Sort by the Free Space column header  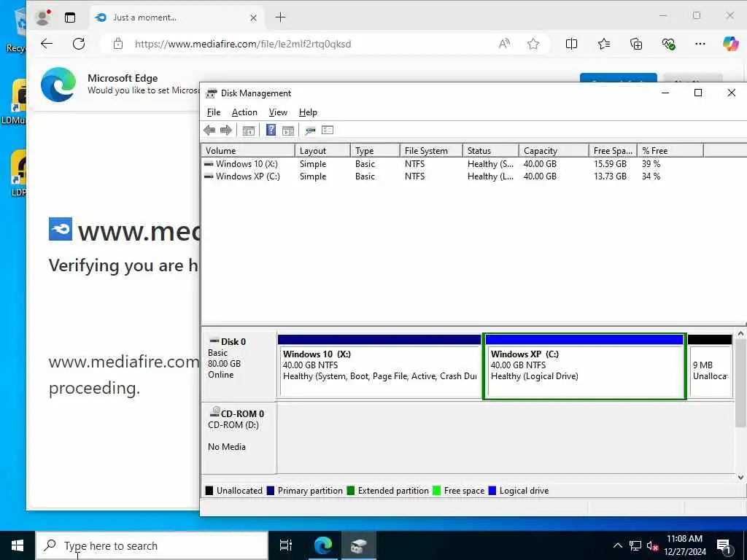(613, 150)
